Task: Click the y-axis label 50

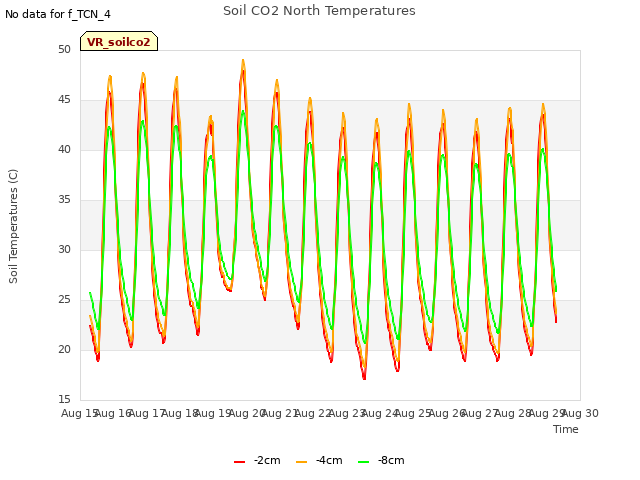Action: pos(64,49)
